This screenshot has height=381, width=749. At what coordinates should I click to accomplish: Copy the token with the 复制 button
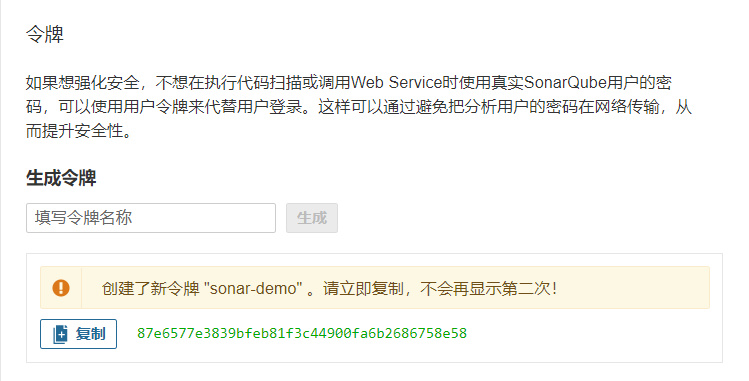[78, 334]
